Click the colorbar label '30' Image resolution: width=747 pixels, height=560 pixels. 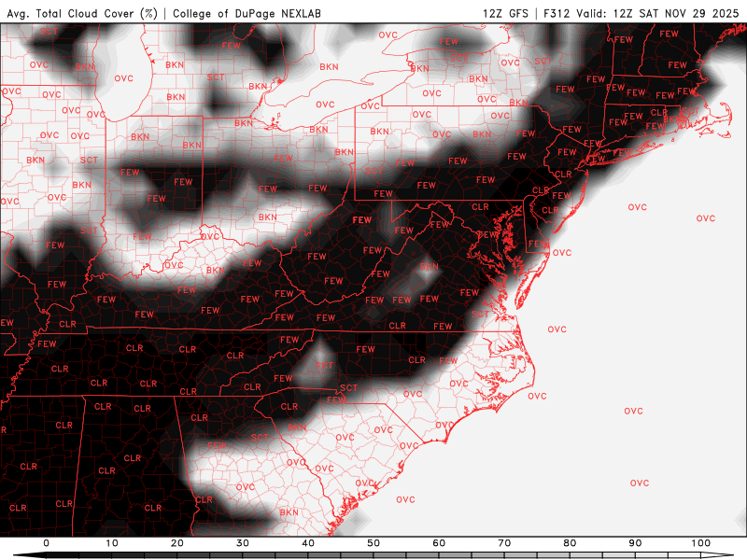(x=243, y=543)
